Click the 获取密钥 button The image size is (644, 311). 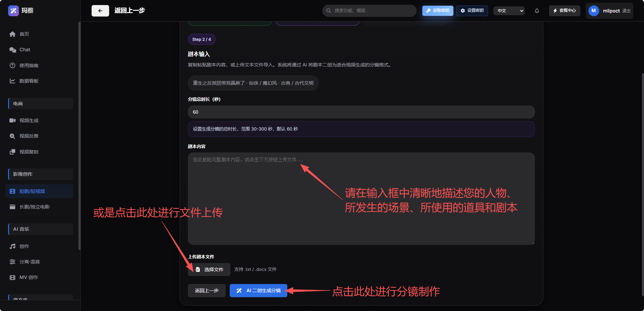click(438, 11)
